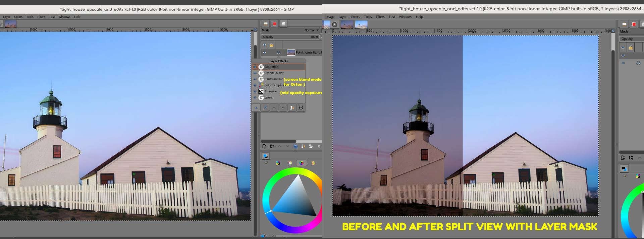Move selected layer effect down
This screenshot has height=239, width=644.
click(283, 108)
